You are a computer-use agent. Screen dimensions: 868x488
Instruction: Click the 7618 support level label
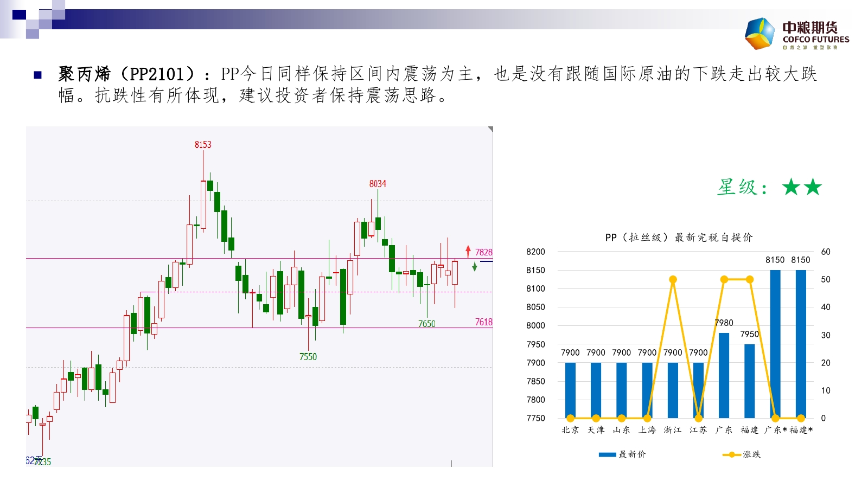point(483,322)
